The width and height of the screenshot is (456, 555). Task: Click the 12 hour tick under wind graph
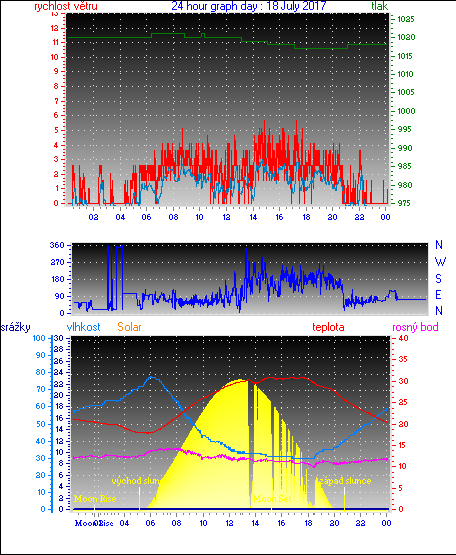(227, 217)
